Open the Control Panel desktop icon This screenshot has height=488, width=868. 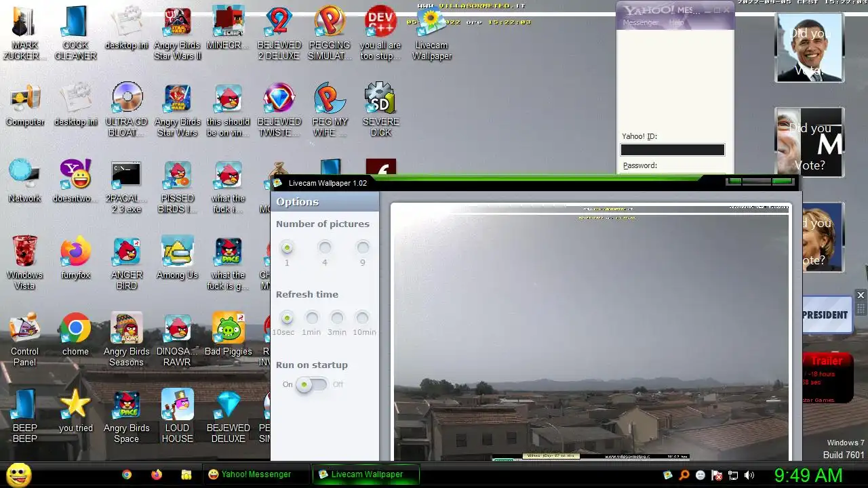[x=24, y=339]
